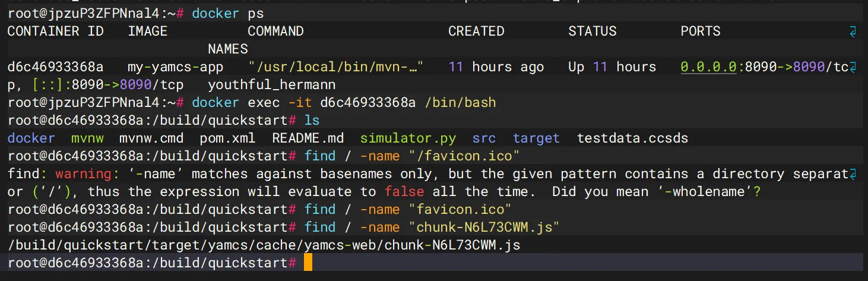Click the line-wrap arrow on the container row
Screen dimensions: 868x281
pos(854,67)
